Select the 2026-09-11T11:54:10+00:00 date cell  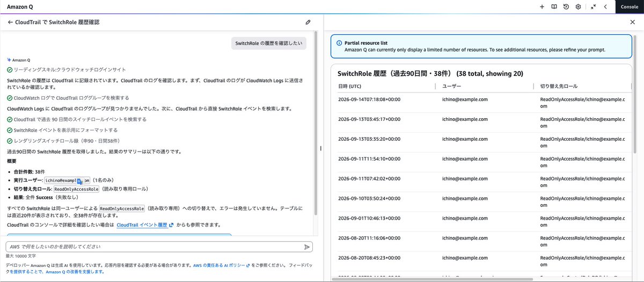click(x=369, y=159)
